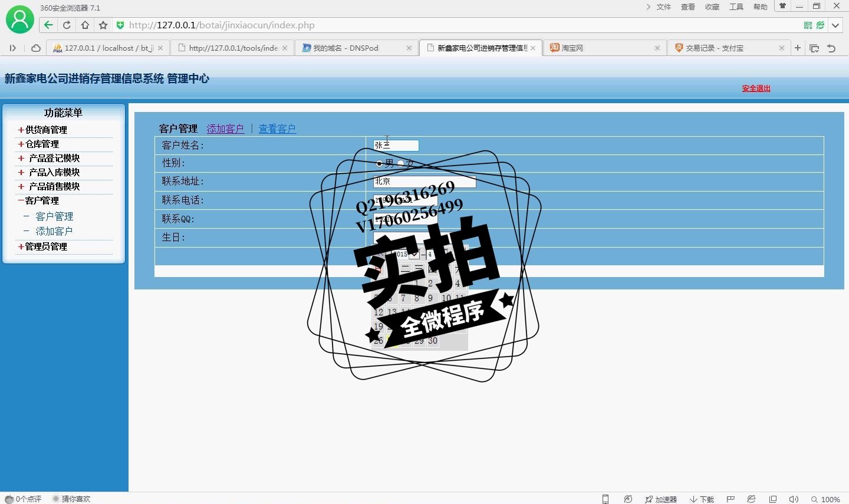Viewport: 849px width, 504px height.
Task: Open 客户管理 sub-item in the sidebar
Action: click(54, 216)
